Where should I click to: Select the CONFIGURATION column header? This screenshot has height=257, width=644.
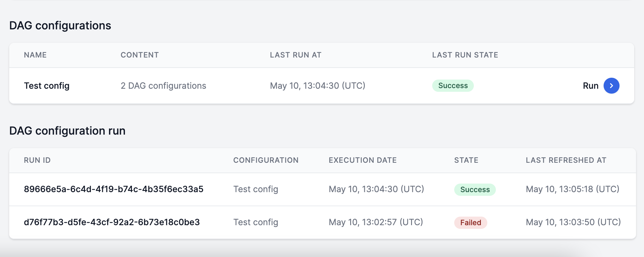pyautogui.click(x=266, y=160)
